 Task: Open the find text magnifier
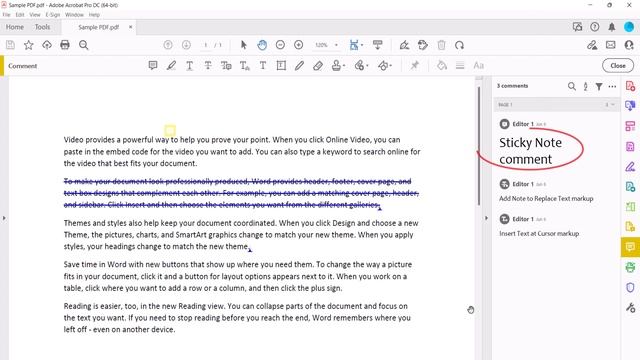[x=84, y=45]
